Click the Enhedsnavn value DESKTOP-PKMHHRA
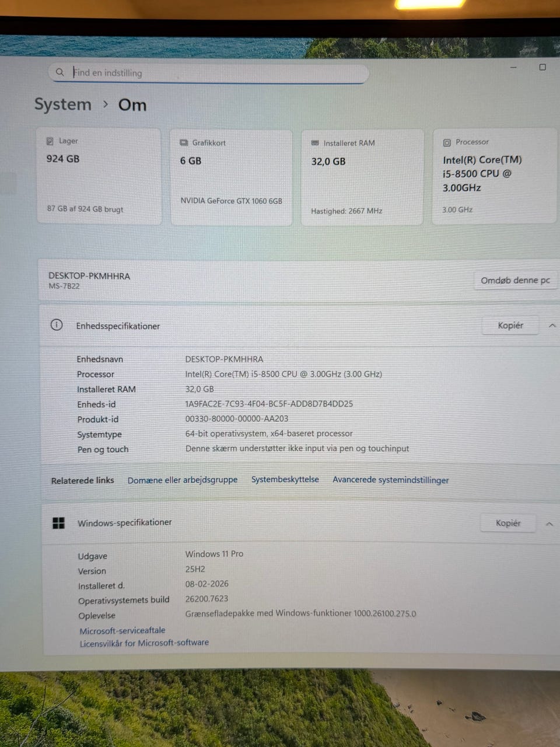 pos(224,359)
